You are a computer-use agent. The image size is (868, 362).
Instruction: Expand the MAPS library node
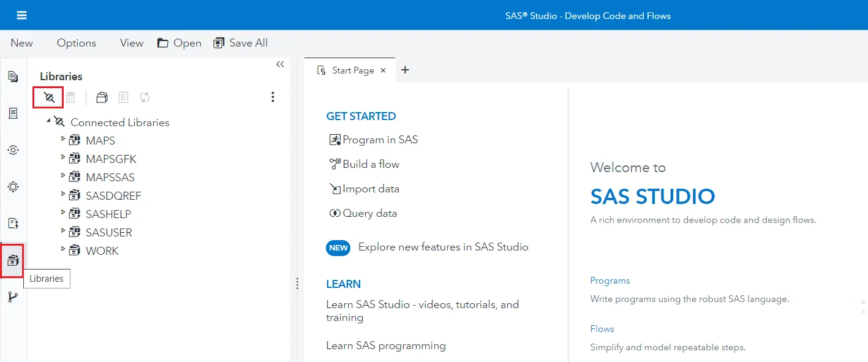tap(63, 139)
